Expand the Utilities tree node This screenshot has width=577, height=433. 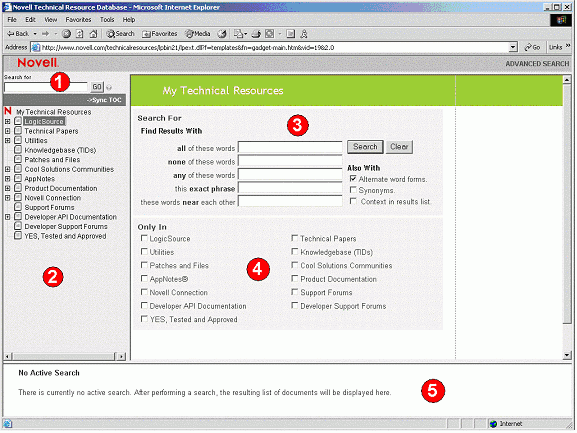(x=7, y=140)
